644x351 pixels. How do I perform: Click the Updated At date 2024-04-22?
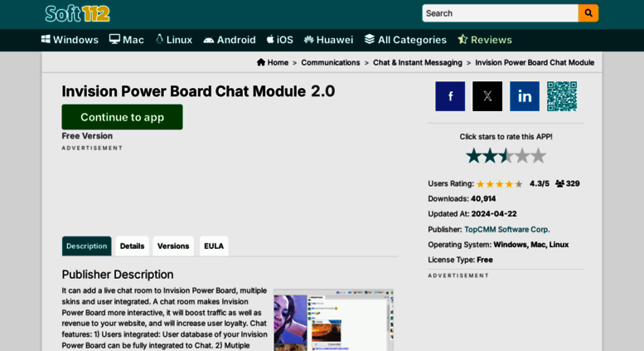[x=494, y=214]
